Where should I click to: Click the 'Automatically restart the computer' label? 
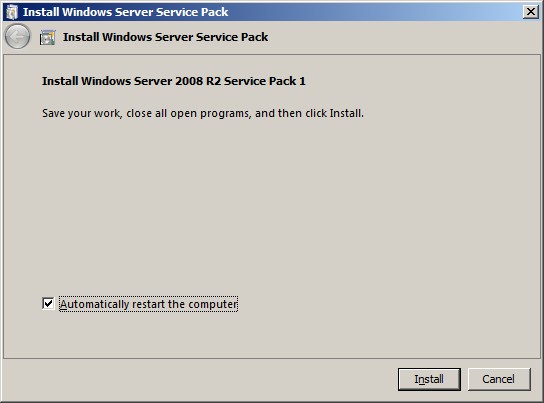pos(148,304)
